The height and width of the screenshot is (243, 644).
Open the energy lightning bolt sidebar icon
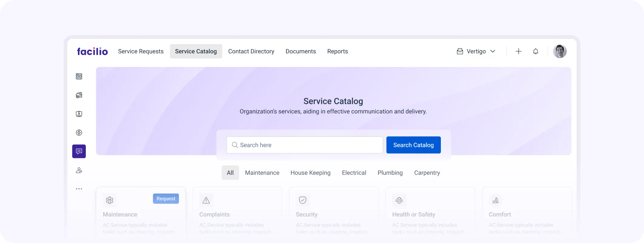coord(79,132)
